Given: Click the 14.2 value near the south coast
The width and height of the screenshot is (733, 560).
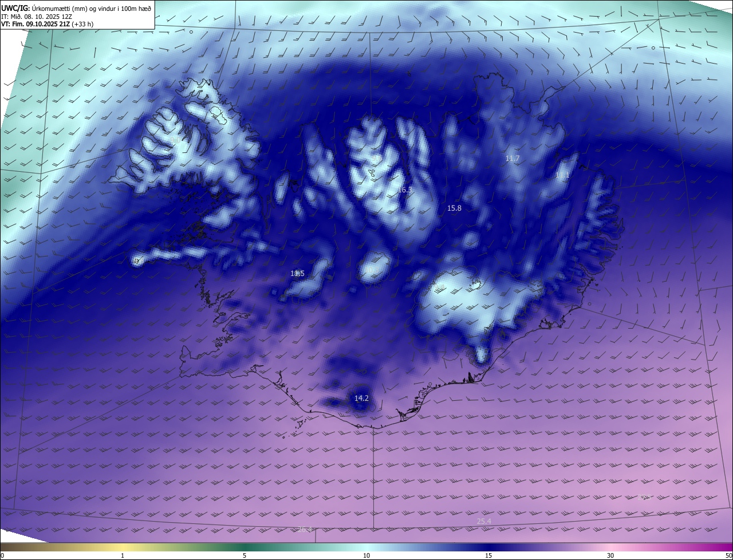Looking at the screenshot, I should (x=361, y=399).
